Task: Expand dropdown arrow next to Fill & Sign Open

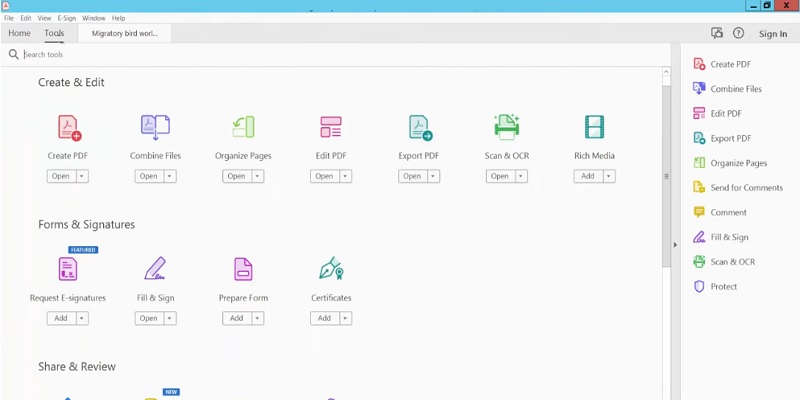Action: [x=170, y=318]
